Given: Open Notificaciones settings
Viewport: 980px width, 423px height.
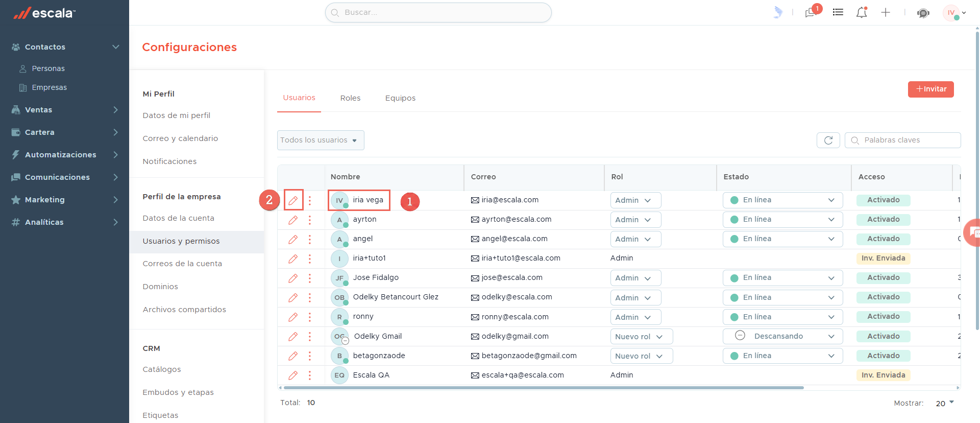Looking at the screenshot, I should (169, 161).
